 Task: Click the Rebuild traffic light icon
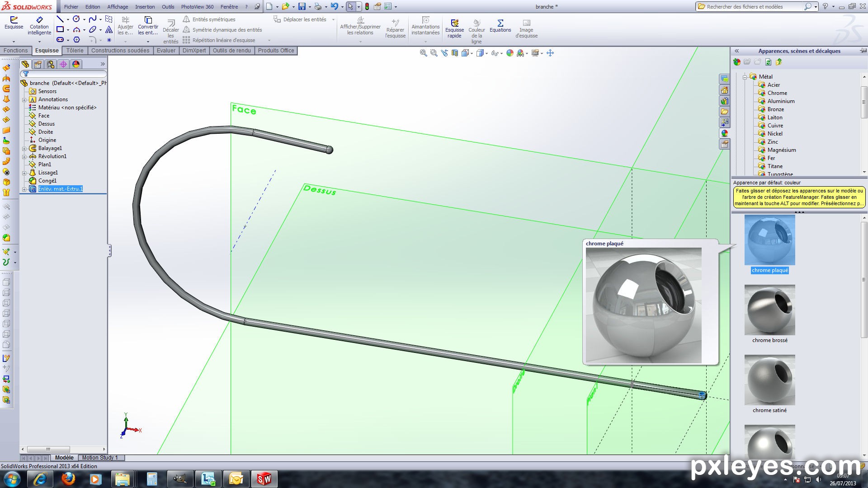coord(367,6)
